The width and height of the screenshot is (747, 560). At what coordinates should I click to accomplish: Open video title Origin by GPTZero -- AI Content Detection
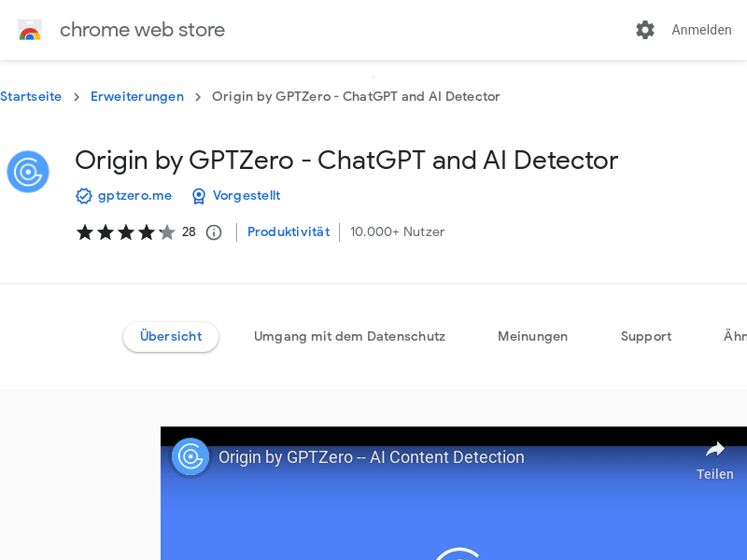point(371,457)
